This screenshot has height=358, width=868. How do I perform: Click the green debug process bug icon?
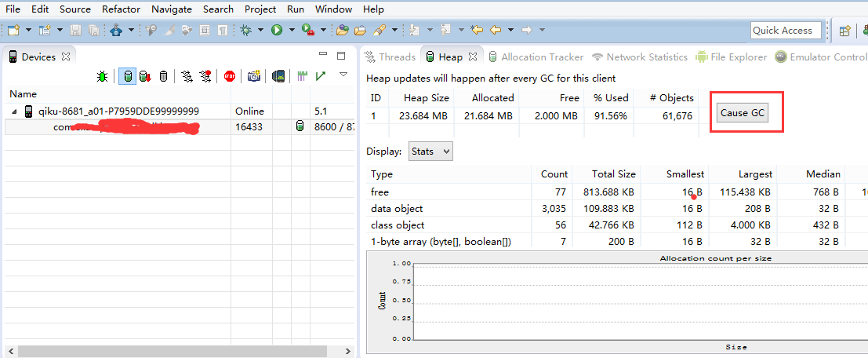[x=103, y=76]
